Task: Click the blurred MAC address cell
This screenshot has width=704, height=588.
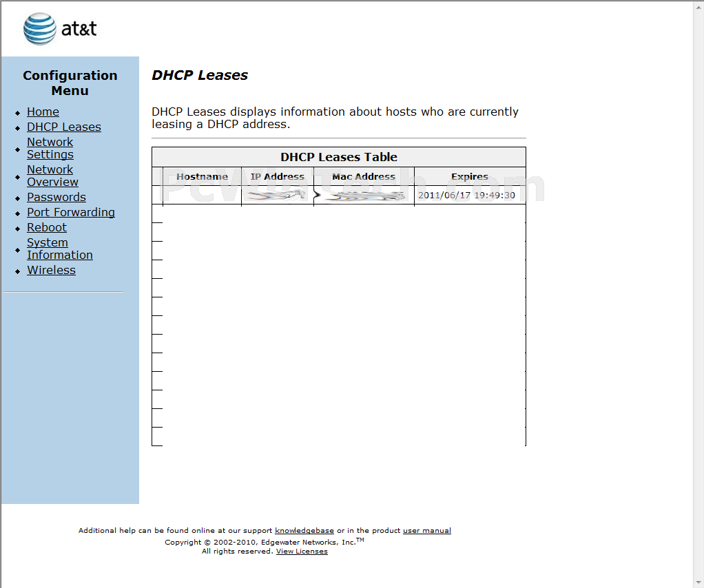Action: point(364,196)
